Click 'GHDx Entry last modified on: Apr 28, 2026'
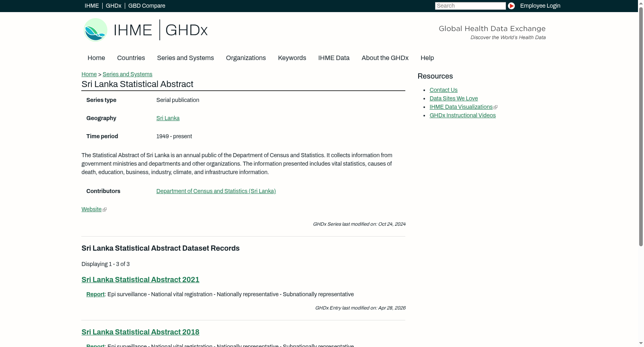This screenshot has width=644, height=347. [x=360, y=308]
